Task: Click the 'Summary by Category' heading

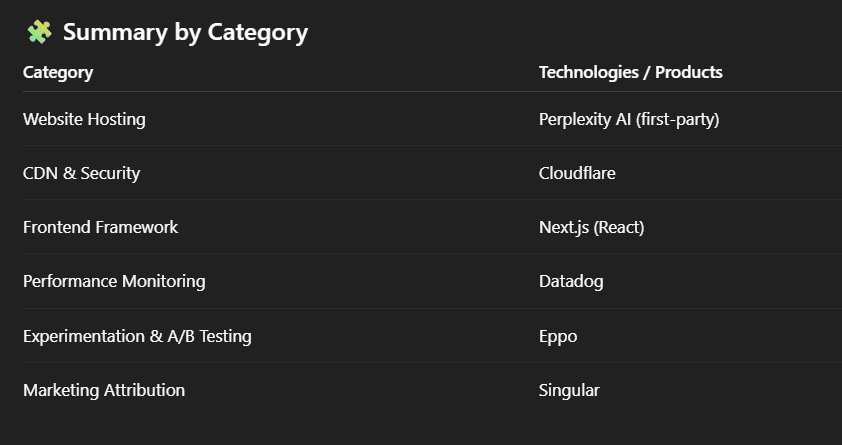Action: [x=185, y=32]
